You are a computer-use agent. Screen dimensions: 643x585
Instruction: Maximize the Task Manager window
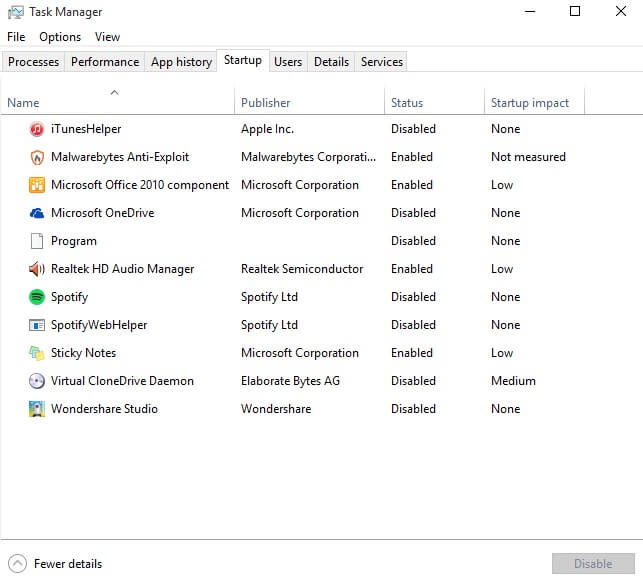[575, 11]
